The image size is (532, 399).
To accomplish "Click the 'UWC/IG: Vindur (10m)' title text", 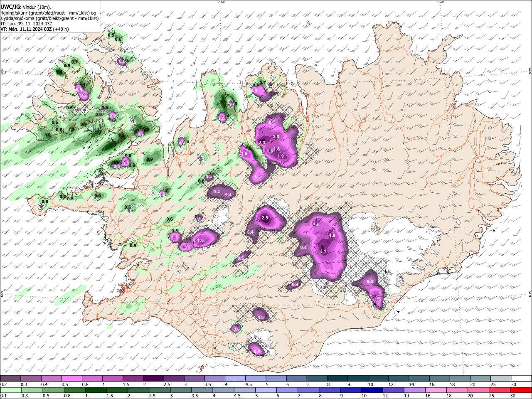I will point(25,7).
